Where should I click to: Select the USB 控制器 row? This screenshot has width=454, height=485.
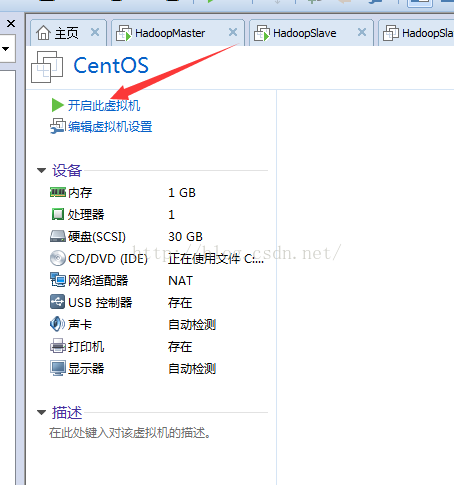pos(158,302)
